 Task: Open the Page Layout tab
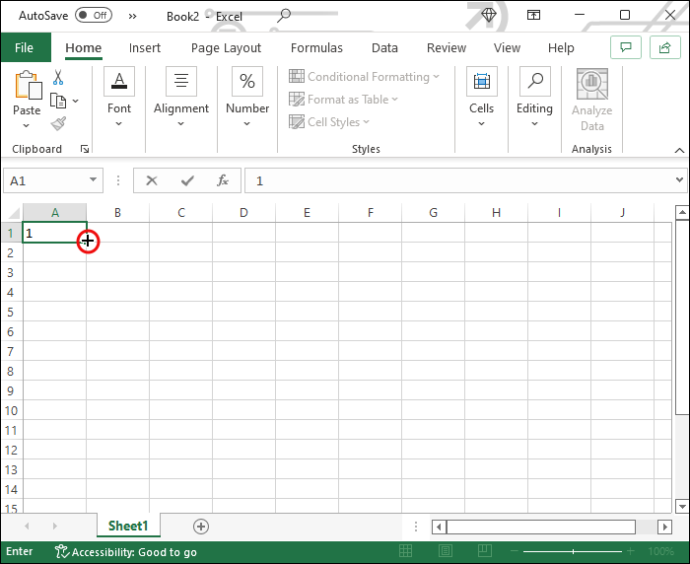pyautogui.click(x=226, y=48)
